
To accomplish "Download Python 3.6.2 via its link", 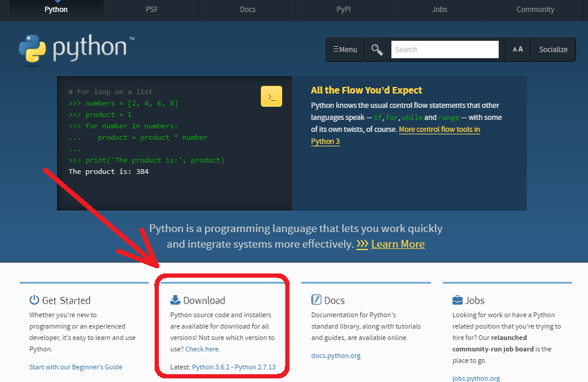I will 212,366.
